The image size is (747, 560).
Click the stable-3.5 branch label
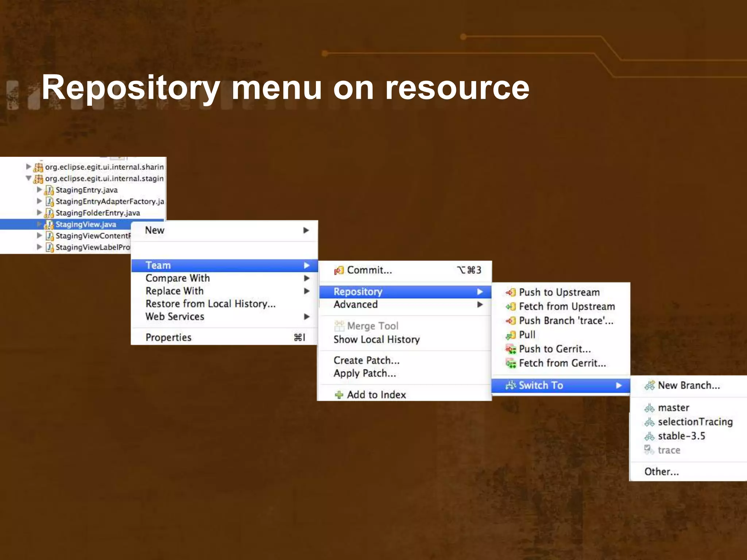pos(681,436)
